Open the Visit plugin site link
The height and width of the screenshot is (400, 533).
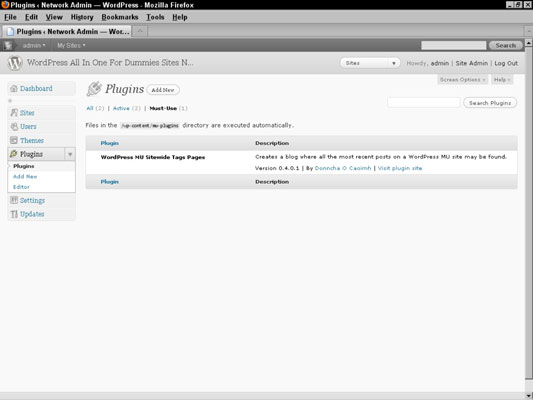[400, 168]
